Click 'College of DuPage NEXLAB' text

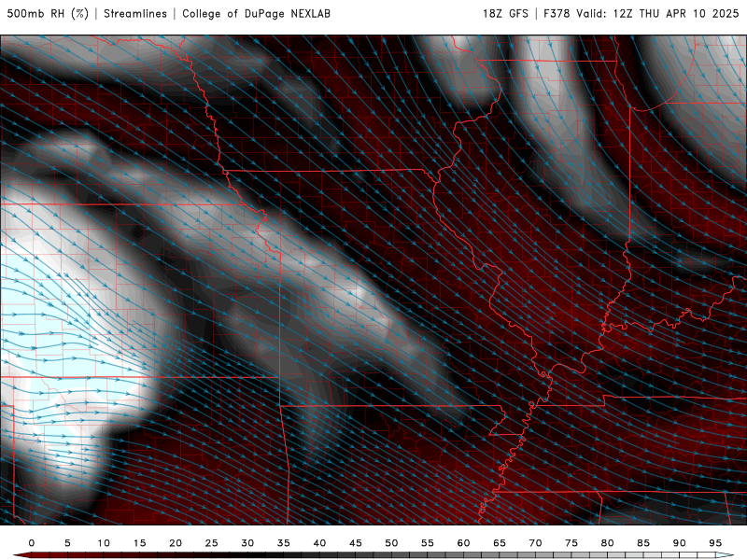coord(256,14)
